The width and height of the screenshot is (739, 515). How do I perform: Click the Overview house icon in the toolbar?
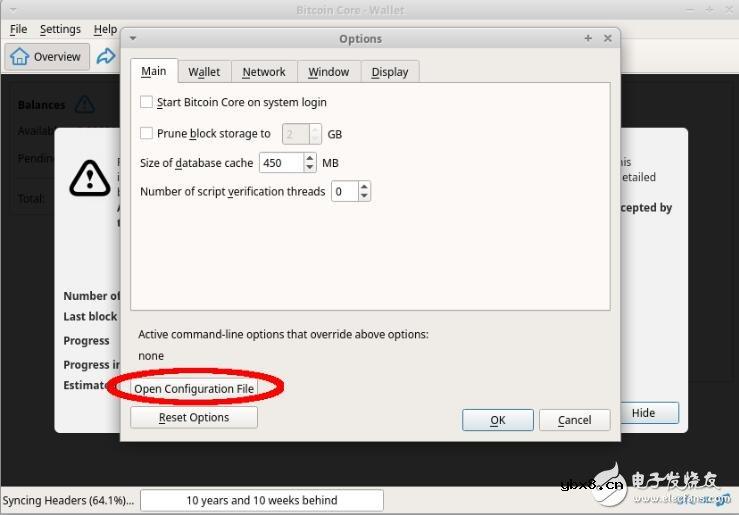pyautogui.click(x=19, y=57)
